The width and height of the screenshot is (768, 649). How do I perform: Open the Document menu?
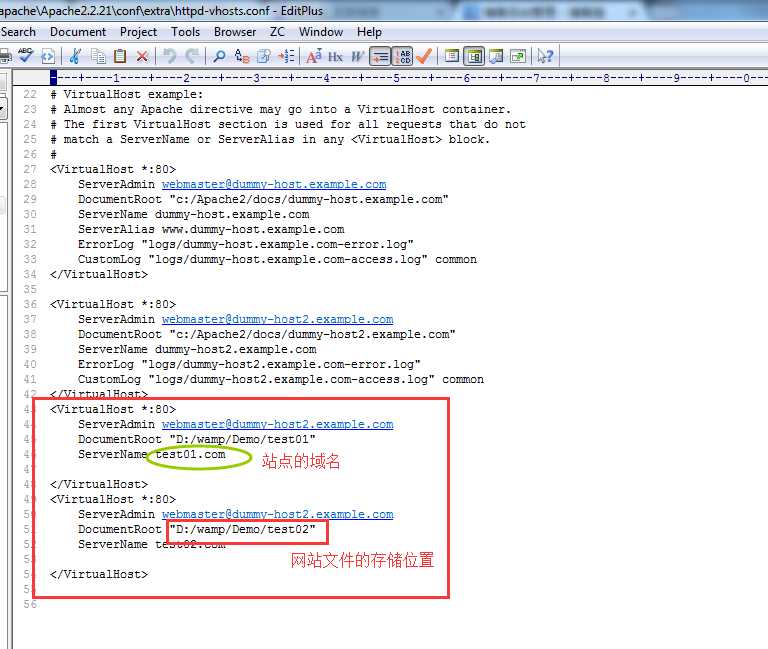78,32
